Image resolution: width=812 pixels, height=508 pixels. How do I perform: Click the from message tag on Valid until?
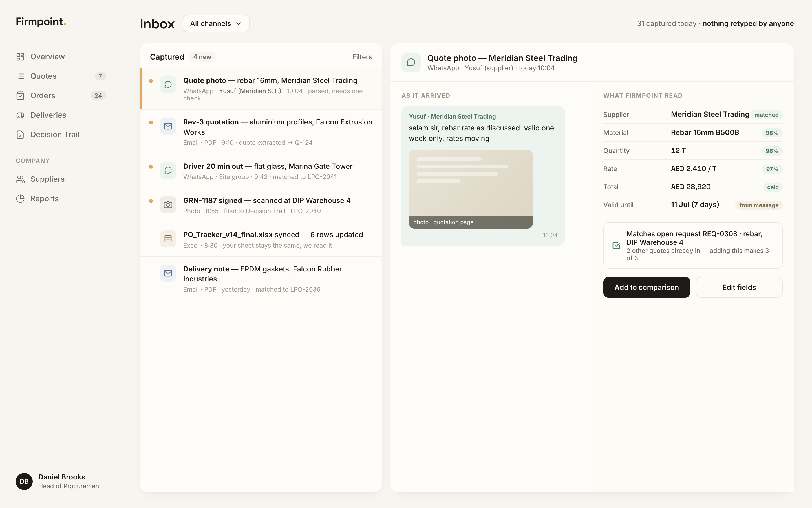[759, 205]
